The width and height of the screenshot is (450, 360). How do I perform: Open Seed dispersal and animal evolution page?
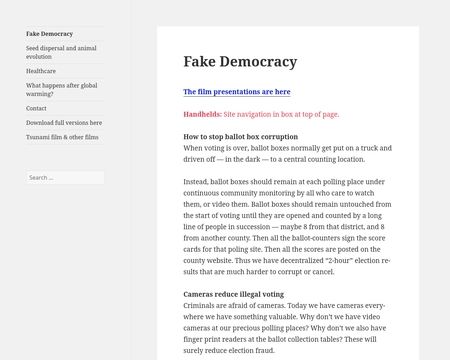61,52
